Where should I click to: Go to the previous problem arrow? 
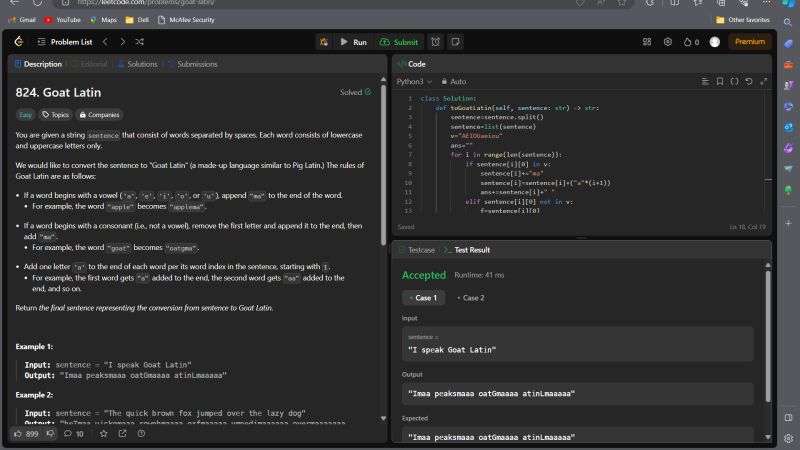105,42
